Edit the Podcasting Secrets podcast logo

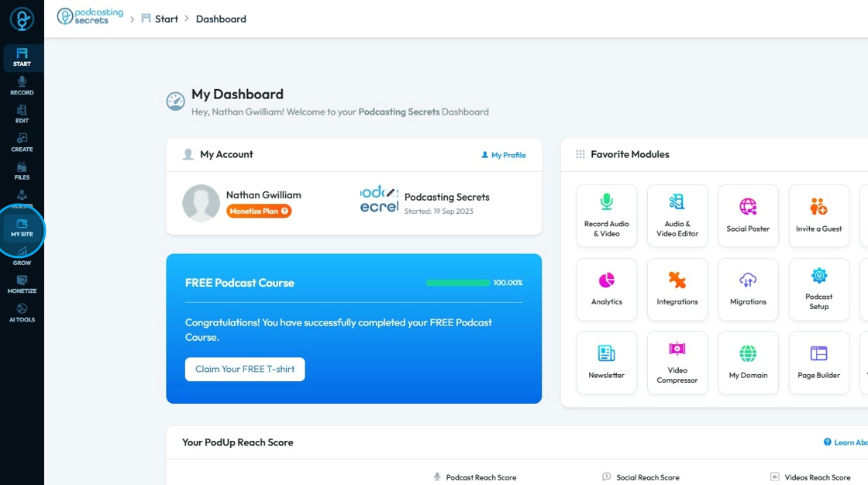click(391, 193)
